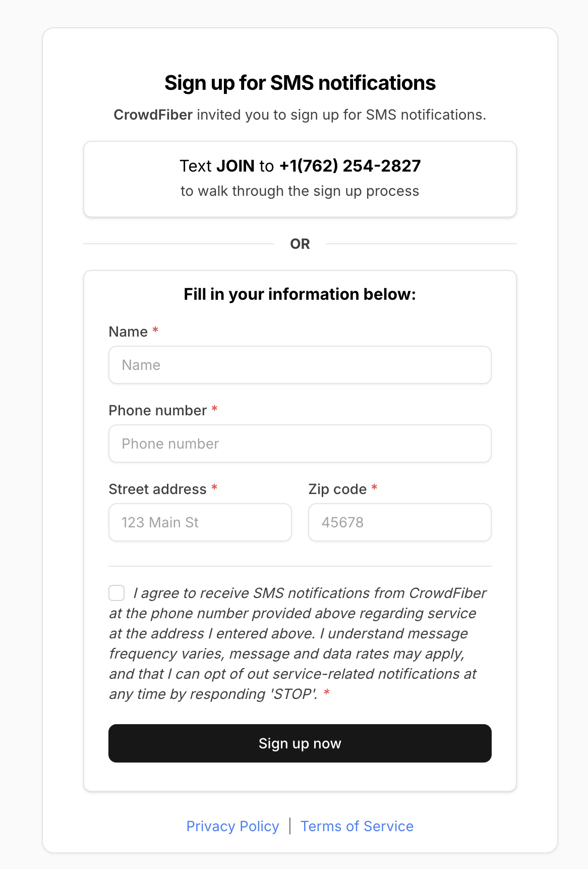Click inside the Phone number input field
The width and height of the screenshot is (588, 869).
coord(300,444)
